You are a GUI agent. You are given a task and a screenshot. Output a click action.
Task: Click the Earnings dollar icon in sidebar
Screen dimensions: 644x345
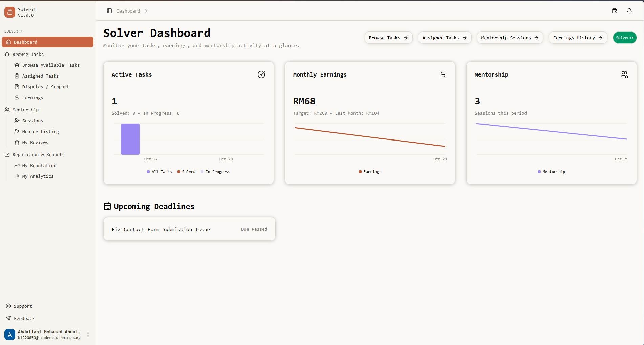[x=17, y=98]
